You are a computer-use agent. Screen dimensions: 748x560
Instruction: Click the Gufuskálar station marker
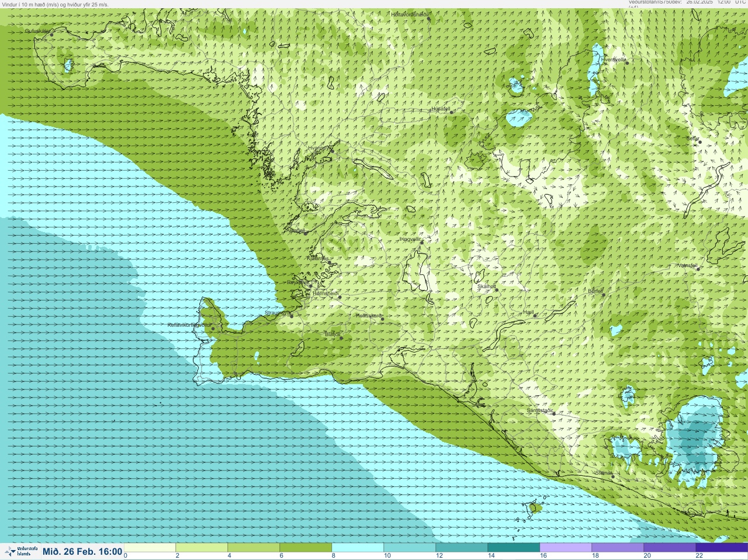(51, 34)
